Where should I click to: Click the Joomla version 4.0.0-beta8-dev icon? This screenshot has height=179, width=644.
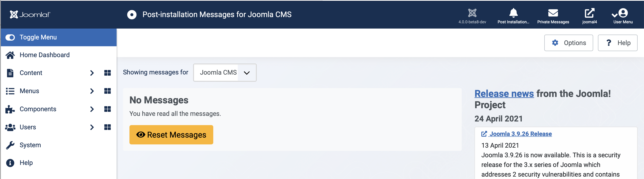[x=472, y=13]
